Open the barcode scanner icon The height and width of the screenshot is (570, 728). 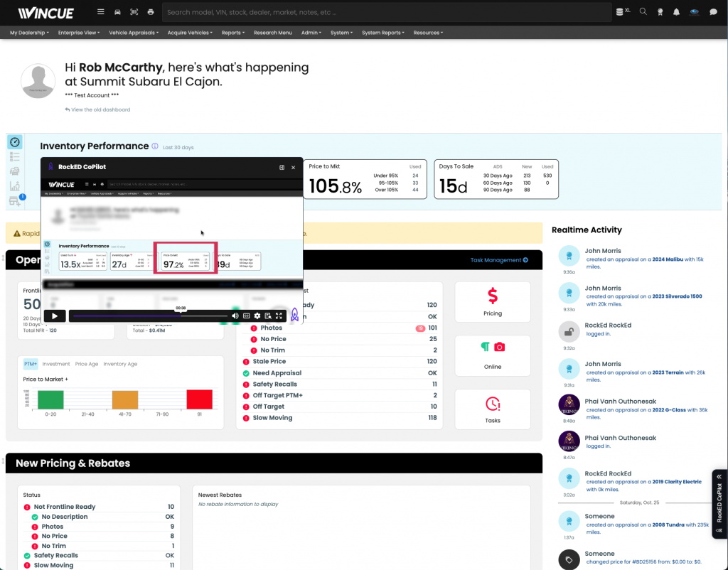pos(134,12)
